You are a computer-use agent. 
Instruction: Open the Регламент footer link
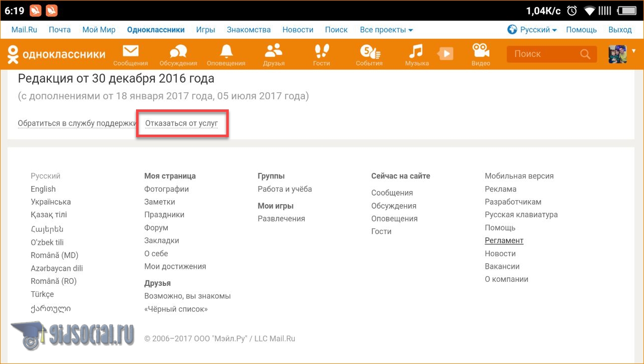pos(504,240)
